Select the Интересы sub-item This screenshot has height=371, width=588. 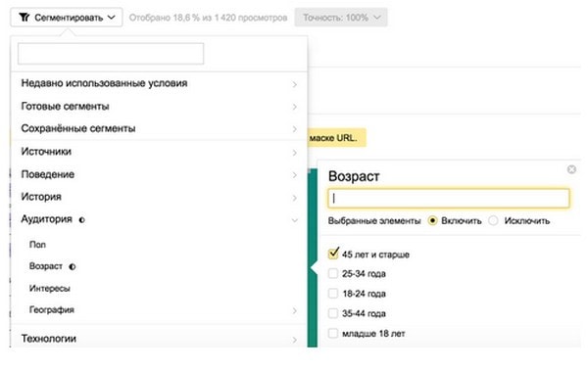coord(50,289)
